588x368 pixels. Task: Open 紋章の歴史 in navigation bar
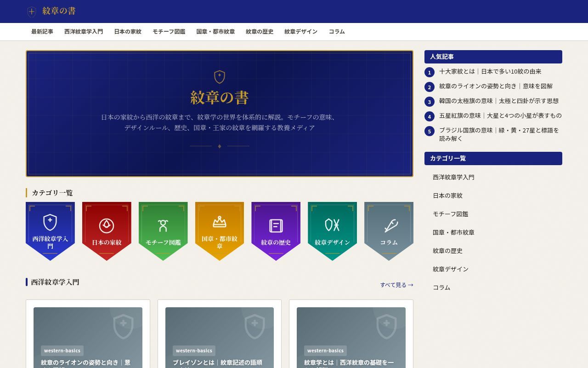pyautogui.click(x=260, y=32)
